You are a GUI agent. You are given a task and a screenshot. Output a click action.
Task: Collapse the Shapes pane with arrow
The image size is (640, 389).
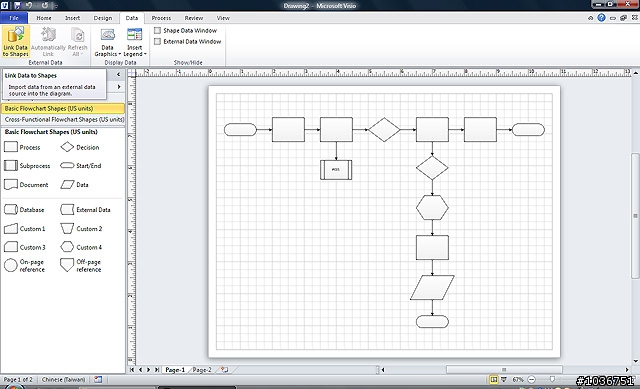click(x=118, y=74)
